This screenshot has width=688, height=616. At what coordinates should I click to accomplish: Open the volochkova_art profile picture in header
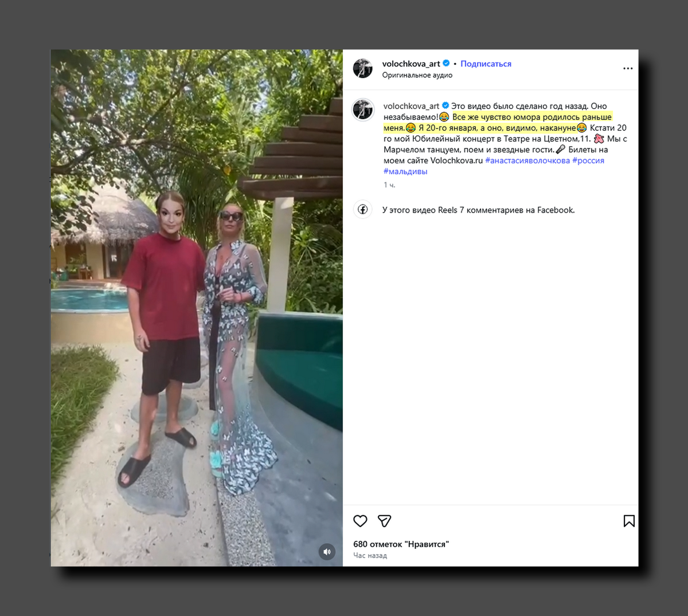click(363, 68)
